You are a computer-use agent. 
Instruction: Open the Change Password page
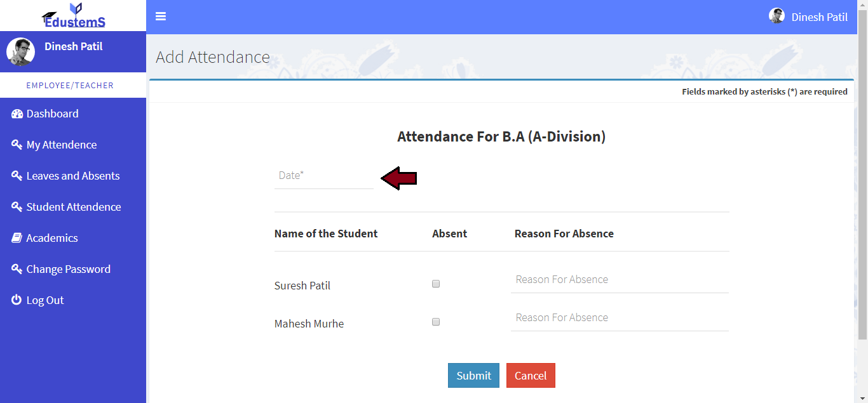(x=68, y=269)
